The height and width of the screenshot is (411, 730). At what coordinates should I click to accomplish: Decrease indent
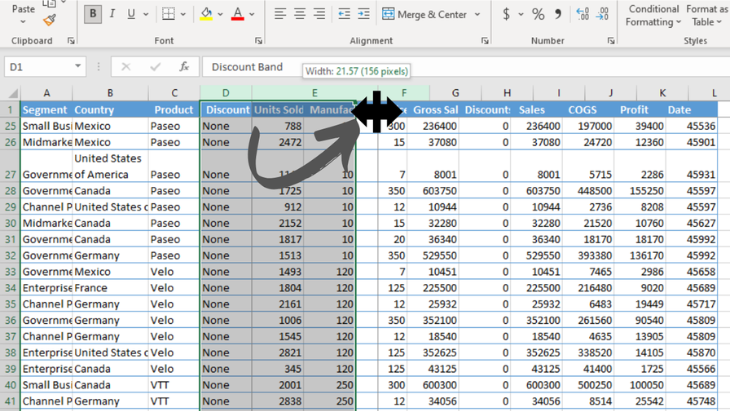[344, 14]
